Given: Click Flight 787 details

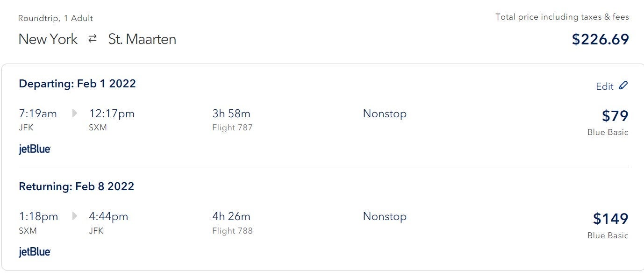Looking at the screenshot, I should point(232,128).
